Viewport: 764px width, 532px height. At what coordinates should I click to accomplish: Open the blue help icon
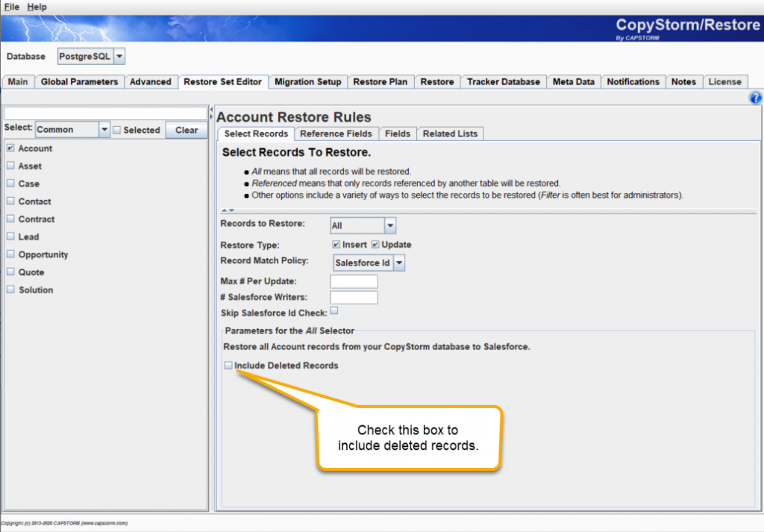pyautogui.click(x=755, y=98)
